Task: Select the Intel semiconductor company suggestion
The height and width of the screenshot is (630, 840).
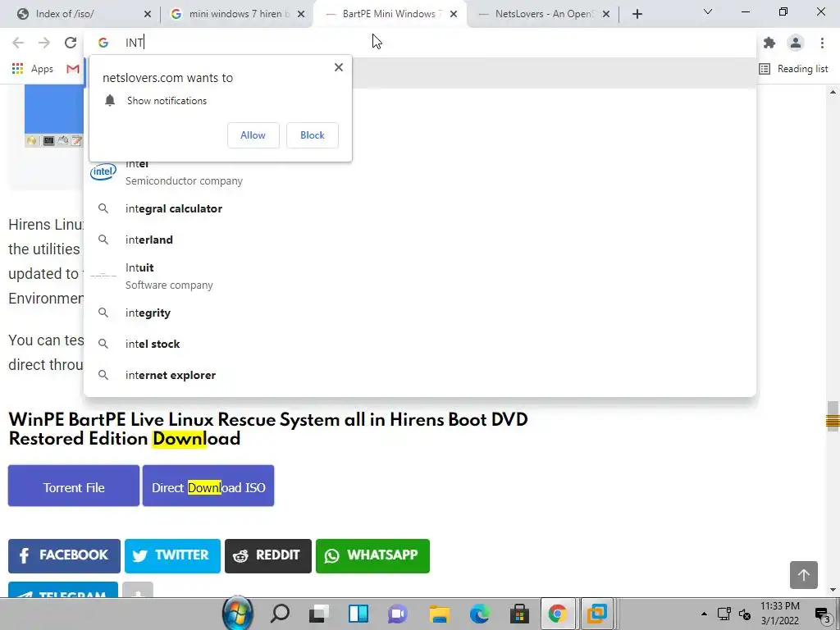Action: coord(419,172)
